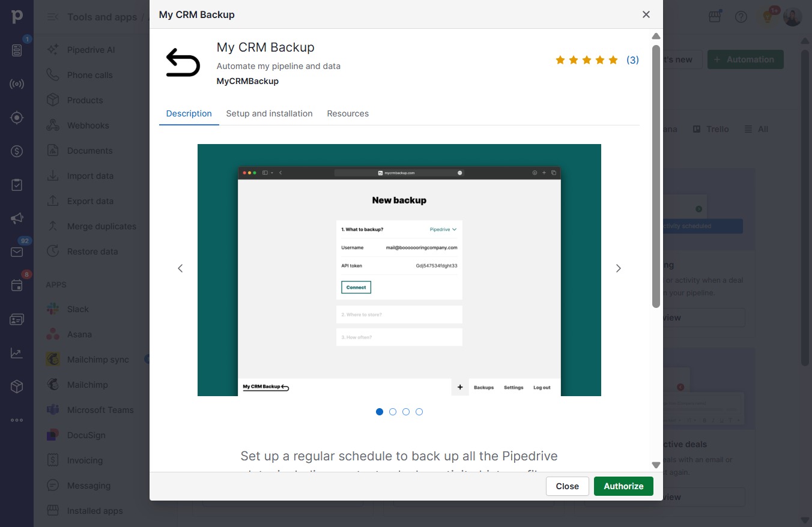Open Export data in the tools menu
Viewport: 812px width, 527px height.
pyautogui.click(x=90, y=201)
